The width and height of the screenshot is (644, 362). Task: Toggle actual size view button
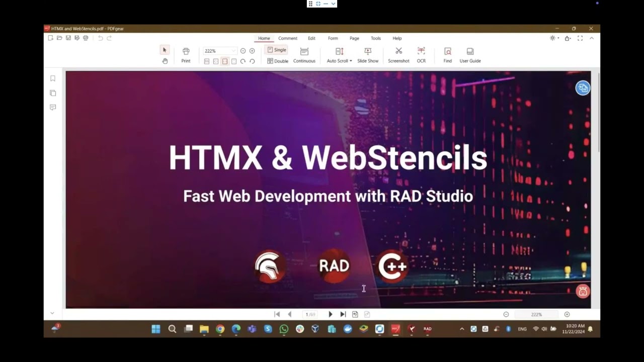point(207,61)
